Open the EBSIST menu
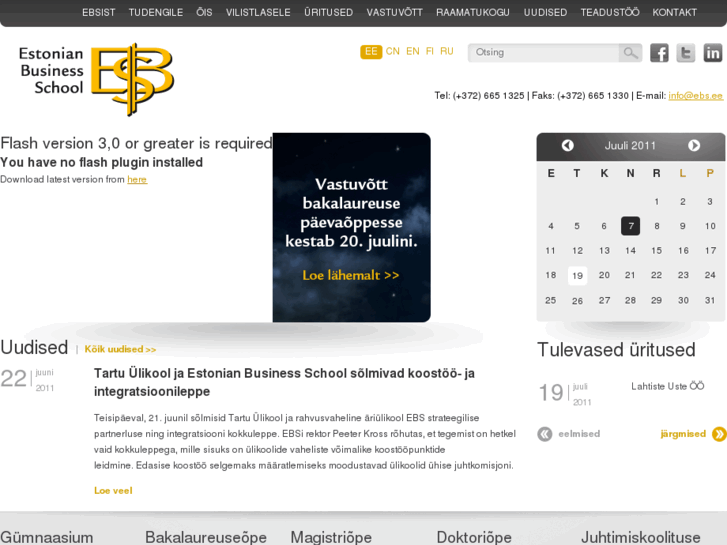This screenshot has width=727, height=545. point(98,13)
